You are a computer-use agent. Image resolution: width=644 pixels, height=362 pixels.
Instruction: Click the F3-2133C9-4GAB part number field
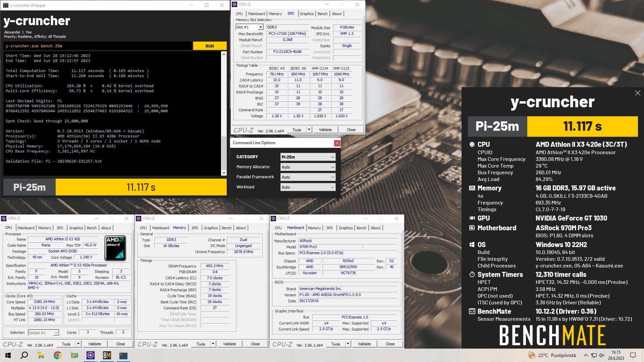tap(287, 52)
